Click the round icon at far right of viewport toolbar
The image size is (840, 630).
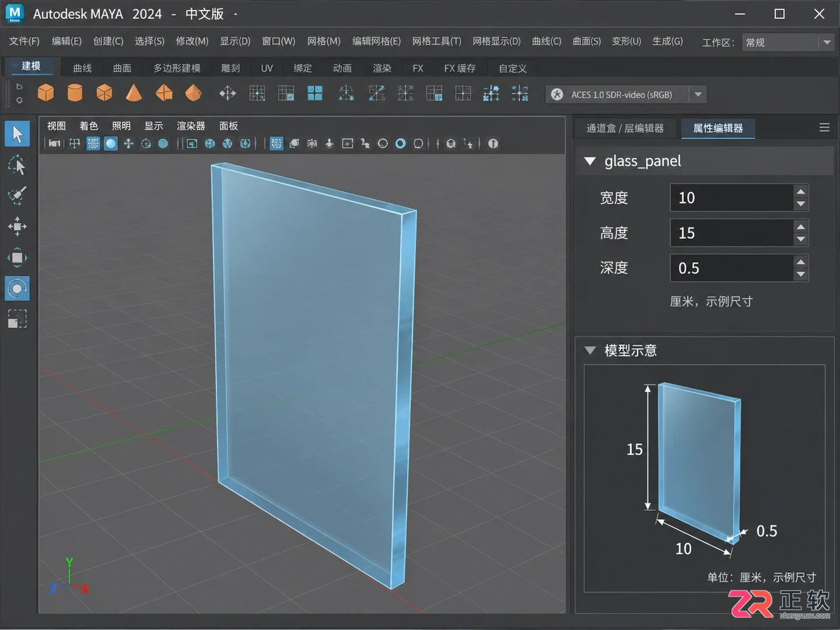tap(493, 143)
